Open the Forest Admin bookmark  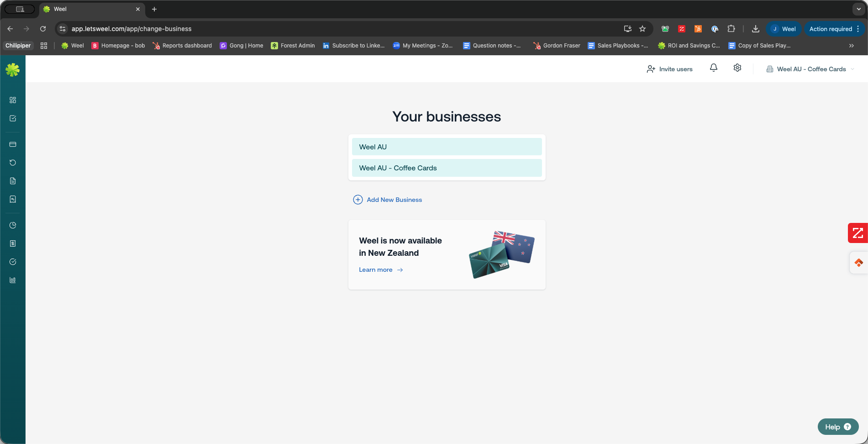pyautogui.click(x=293, y=46)
